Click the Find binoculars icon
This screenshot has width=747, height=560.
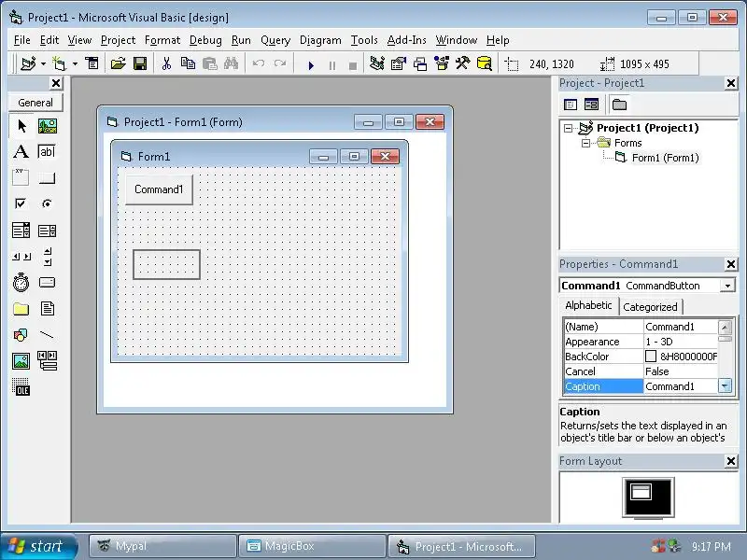tap(231, 63)
